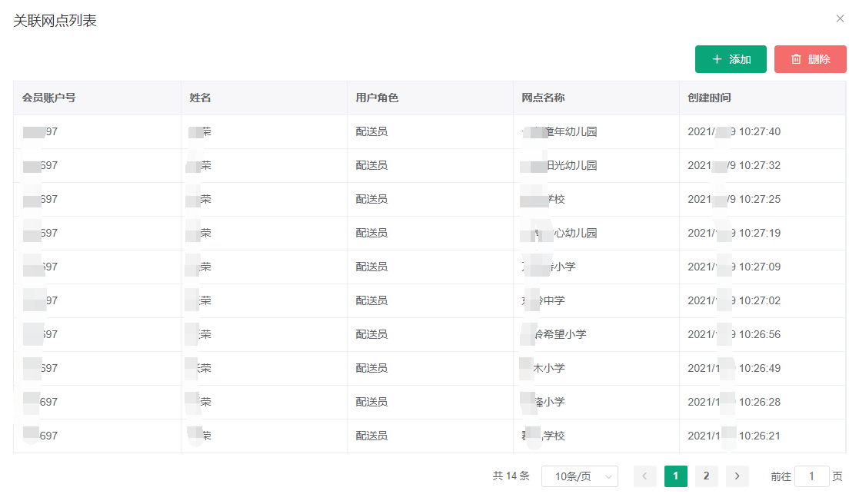The image size is (859, 504).
Task: Click 配送员 in the 10:27:09 row
Action: click(371, 267)
